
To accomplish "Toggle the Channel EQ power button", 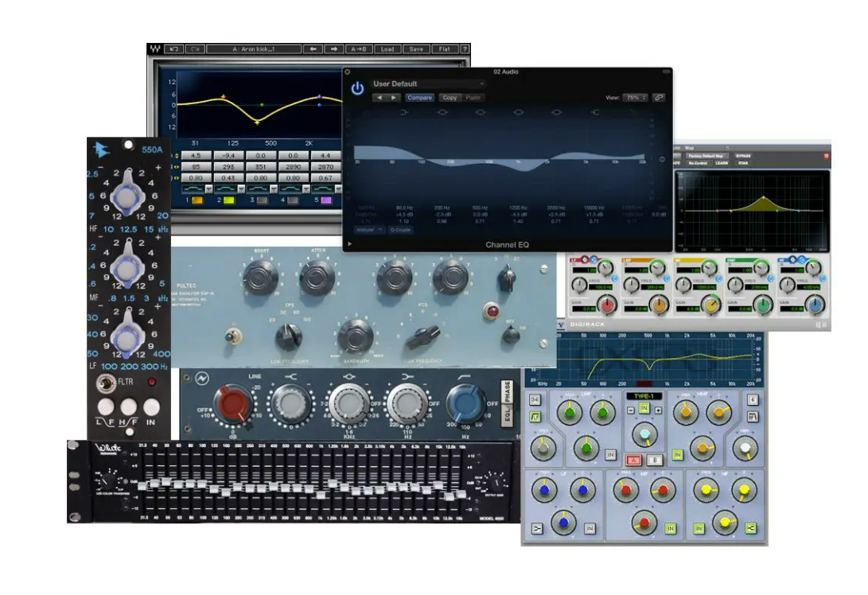I will pyautogui.click(x=357, y=88).
